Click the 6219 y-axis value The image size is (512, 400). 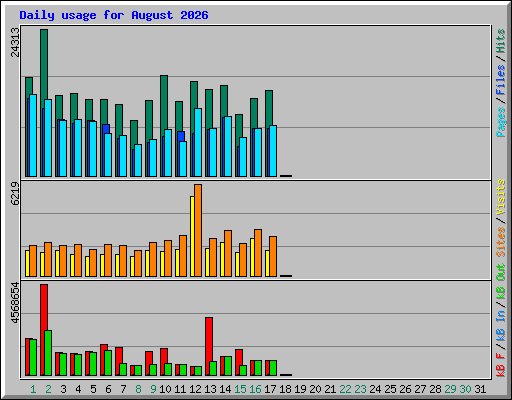tap(15, 193)
